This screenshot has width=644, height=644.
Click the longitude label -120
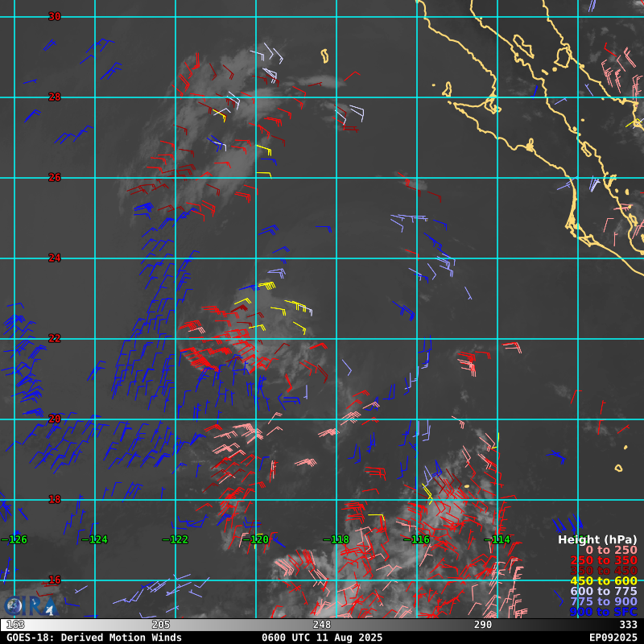click(x=255, y=539)
